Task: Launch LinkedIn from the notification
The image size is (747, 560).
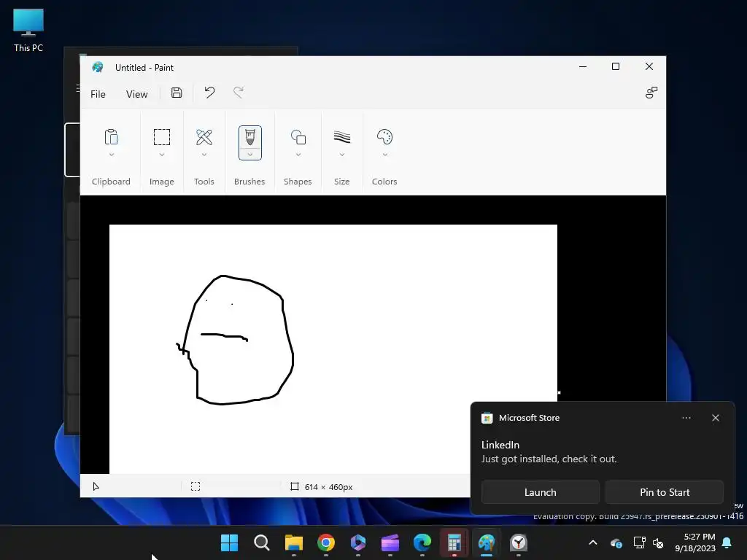Action: [541, 492]
